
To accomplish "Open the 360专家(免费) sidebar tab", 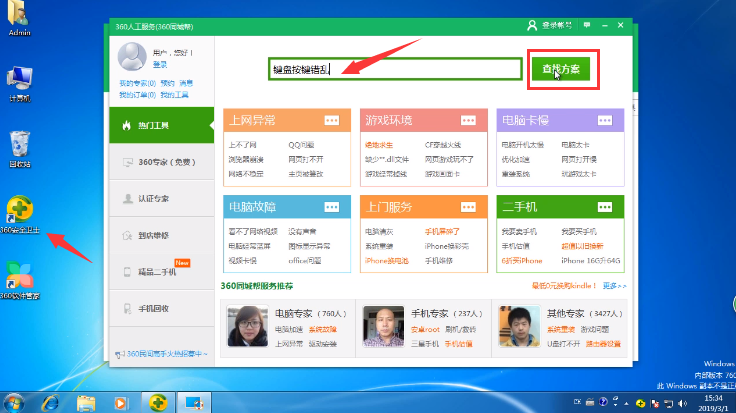I will pyautogui.click(x=160, y=162).
